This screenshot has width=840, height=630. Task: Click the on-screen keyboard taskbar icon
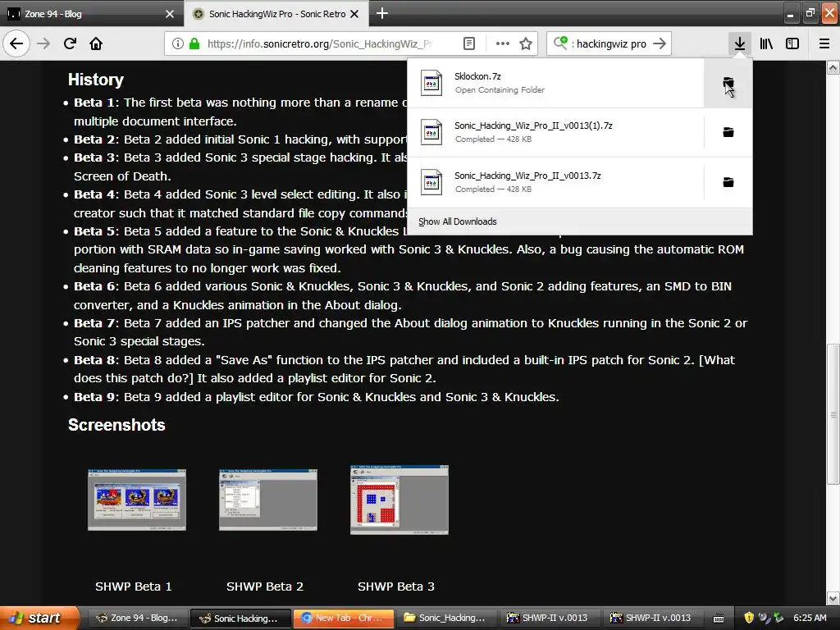[719, 619]
